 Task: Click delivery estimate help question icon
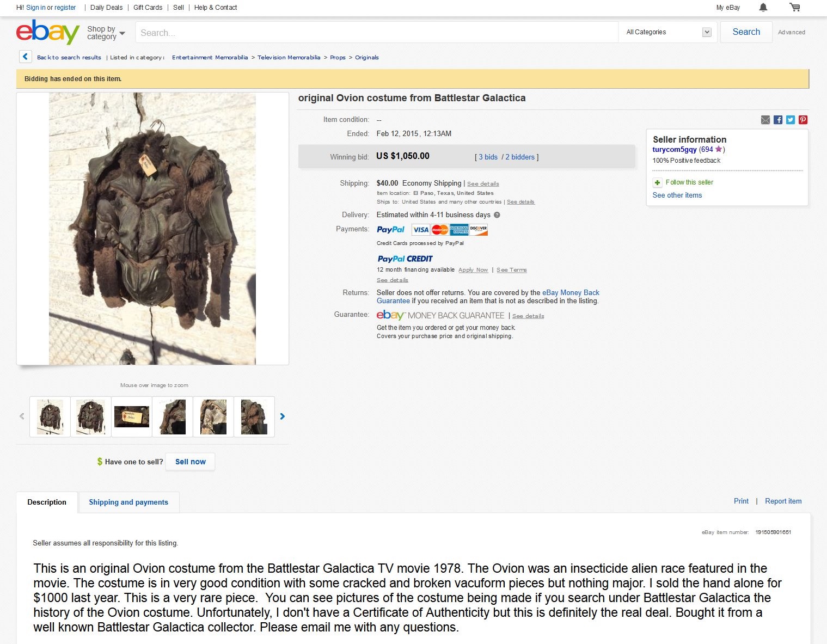coord(497,215)
